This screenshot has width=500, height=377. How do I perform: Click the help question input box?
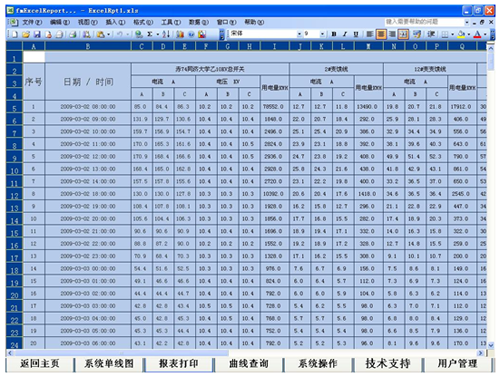(424, 22)
